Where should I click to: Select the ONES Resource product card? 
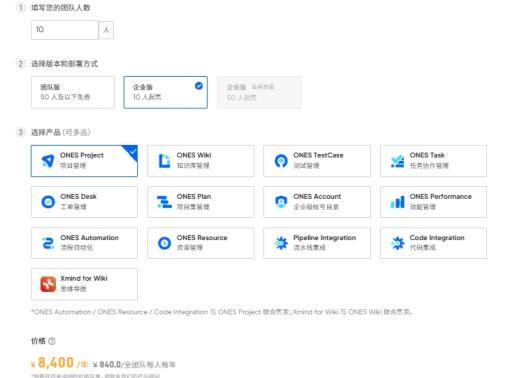pos(201,243)
